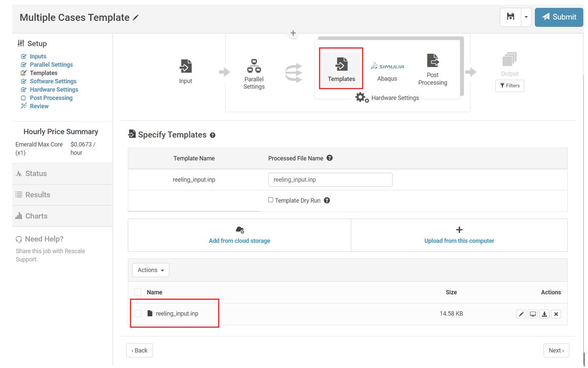The width and height of the screenshot is (588, 368).
Task: Click Emerald Max Core price entry
Action: [39, 148]
